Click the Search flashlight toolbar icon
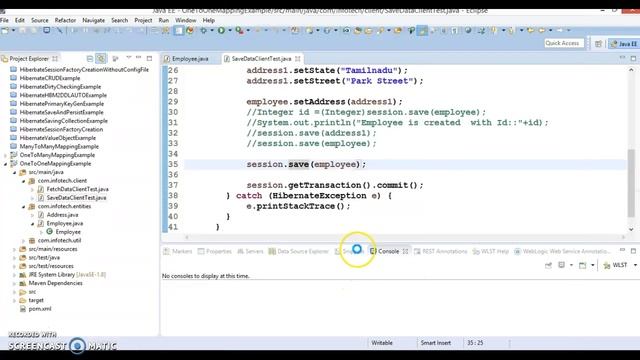The image size is (640, 360). pyautogui.click(x=380, y=30)
